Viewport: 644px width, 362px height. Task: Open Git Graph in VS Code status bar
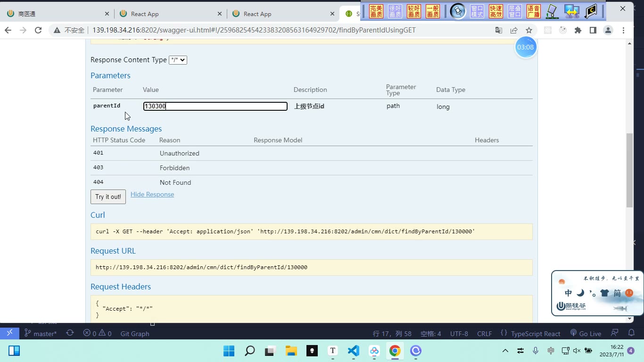click(x=135, y=333)
